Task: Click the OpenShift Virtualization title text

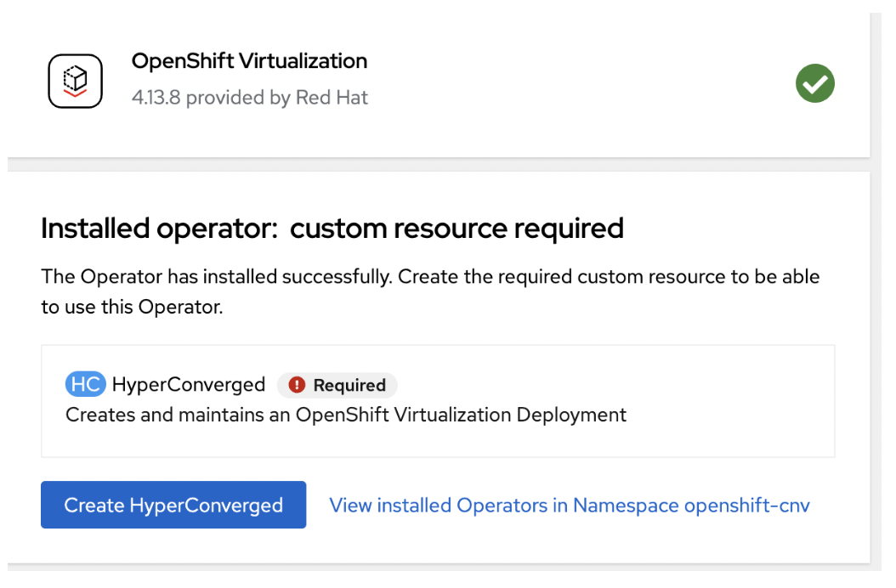Action: click(x=249, y=60)
